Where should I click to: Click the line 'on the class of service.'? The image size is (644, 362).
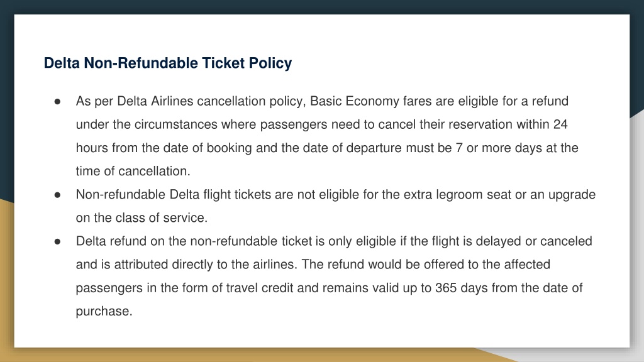(142, 217)
